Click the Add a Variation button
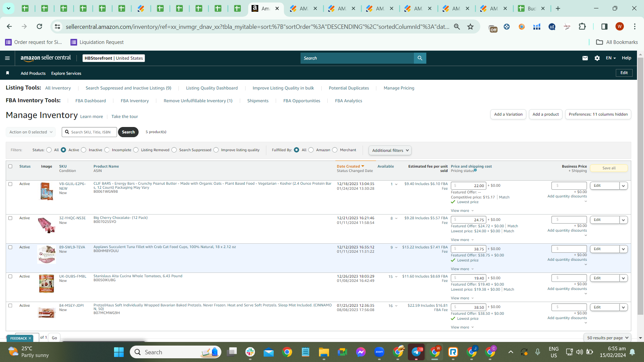The image size is (644, 362). click(x=508, y=114)
